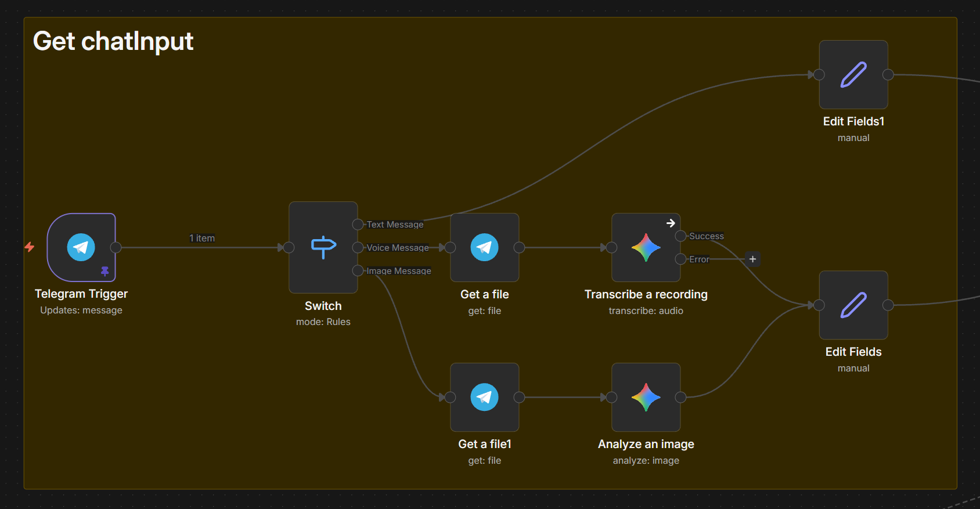Viewport: 980px width, 509px height.
Task: Click the '1 item' connection label
Action: (202, 238)
